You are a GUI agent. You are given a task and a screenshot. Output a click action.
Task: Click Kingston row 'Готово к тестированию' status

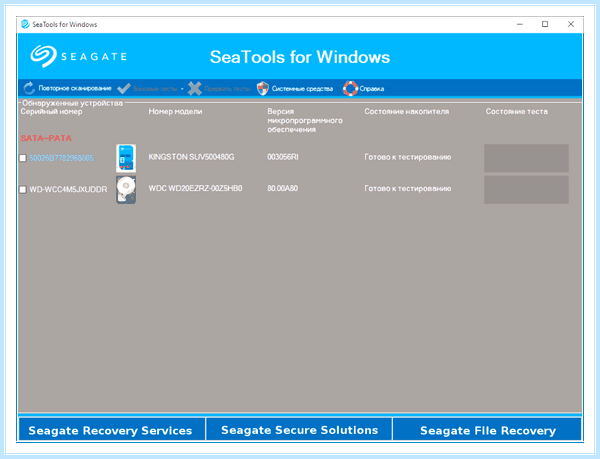pyautogui.click(x=408, y=157)
